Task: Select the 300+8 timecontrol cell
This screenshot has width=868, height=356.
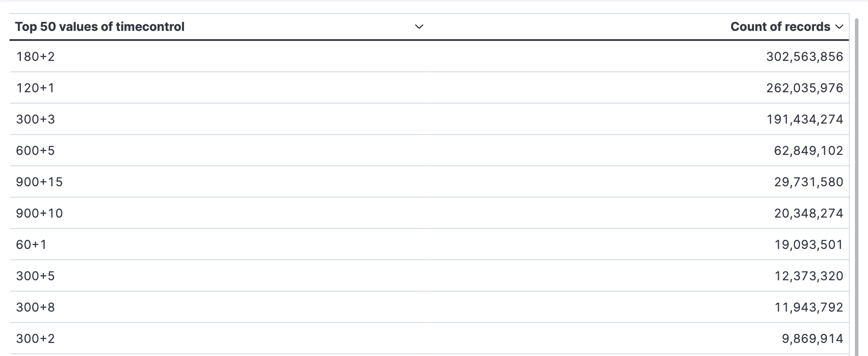Action: pos(219,307)
